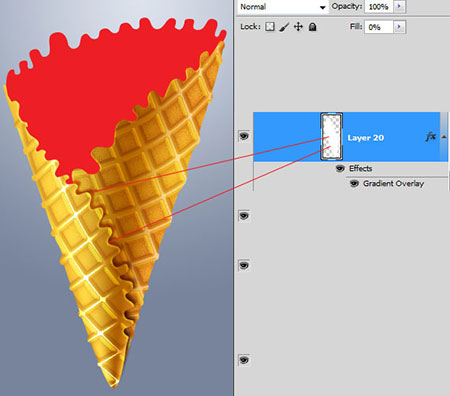
Task: Click the fx icon on Layer 20
Action: pos(431,136)
